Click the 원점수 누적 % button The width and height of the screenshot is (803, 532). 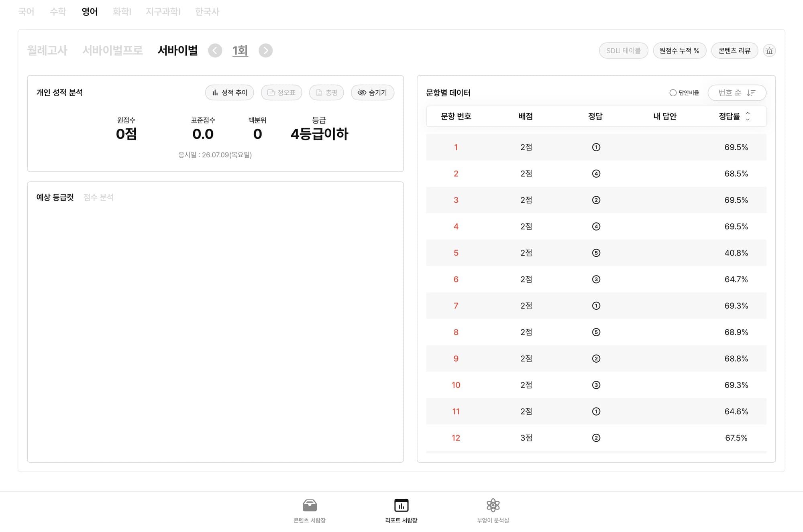679,51
